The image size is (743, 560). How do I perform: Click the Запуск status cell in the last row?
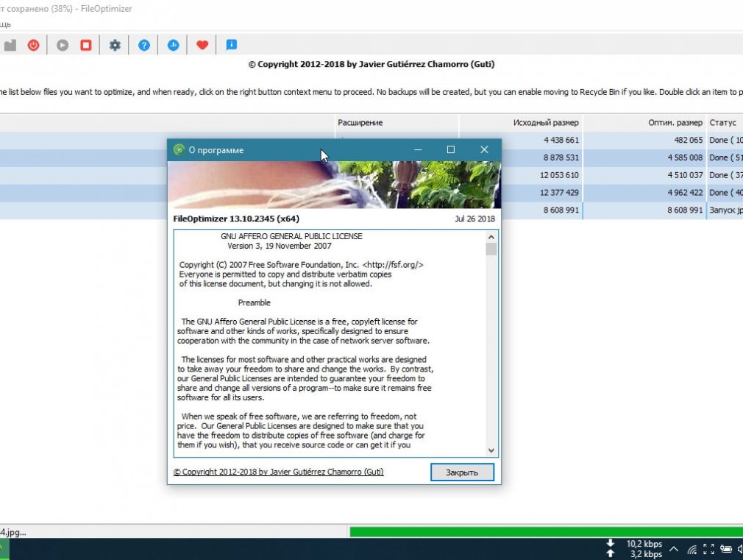[725, 210]
